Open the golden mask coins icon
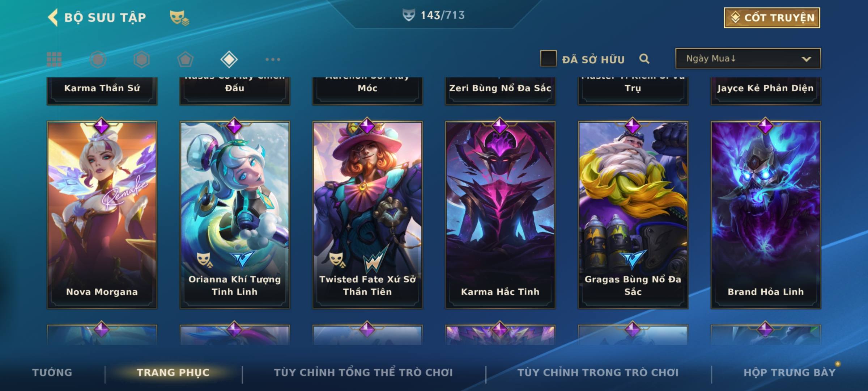Screen dimensions: 868x391 pyautogui.click(x=179, y=17)
